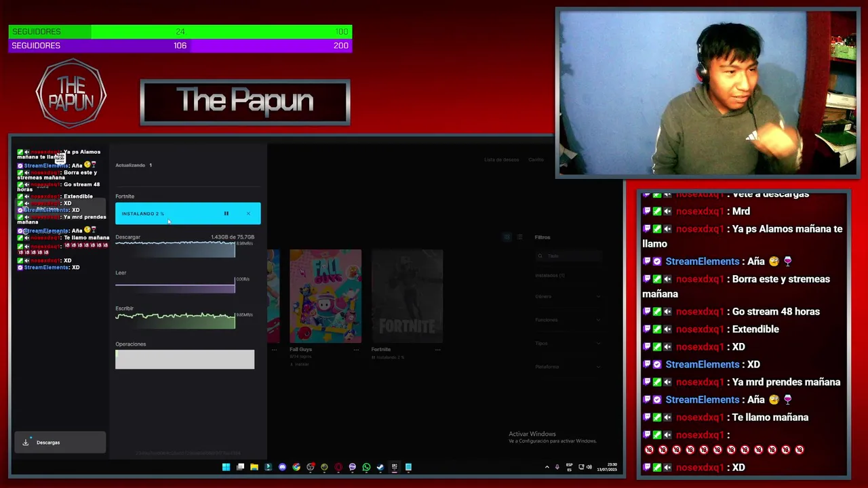This screenshot has height=488, width=868.
Task: Cancel the Fortnite install with X
Action: 248,213
